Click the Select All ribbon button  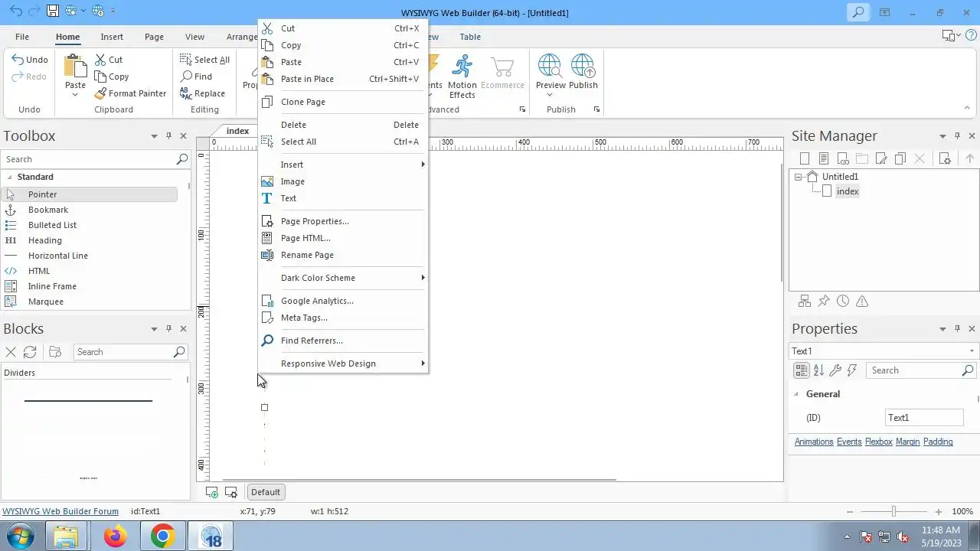[204, 60]
